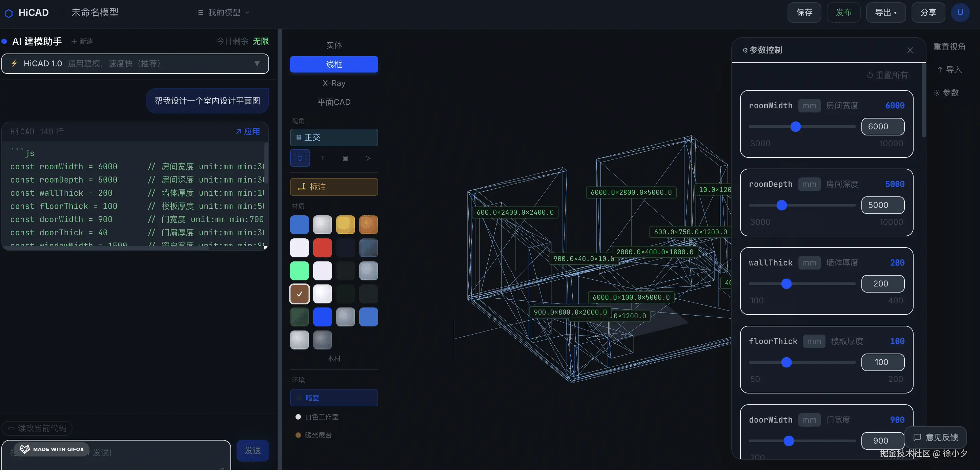The height and width of the screenshot is (470, 980).
Task: Switch to 平面CAD mode
Action: pos(334,102)
